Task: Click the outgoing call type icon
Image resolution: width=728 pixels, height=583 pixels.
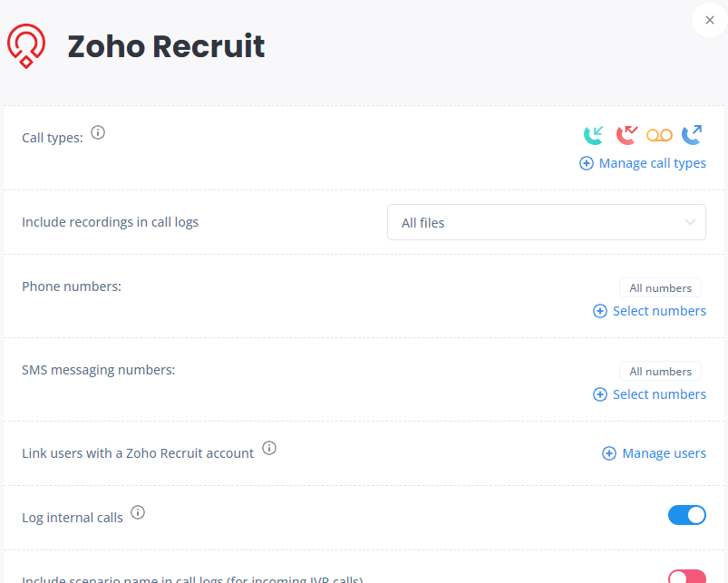Action: pos(692,135)
